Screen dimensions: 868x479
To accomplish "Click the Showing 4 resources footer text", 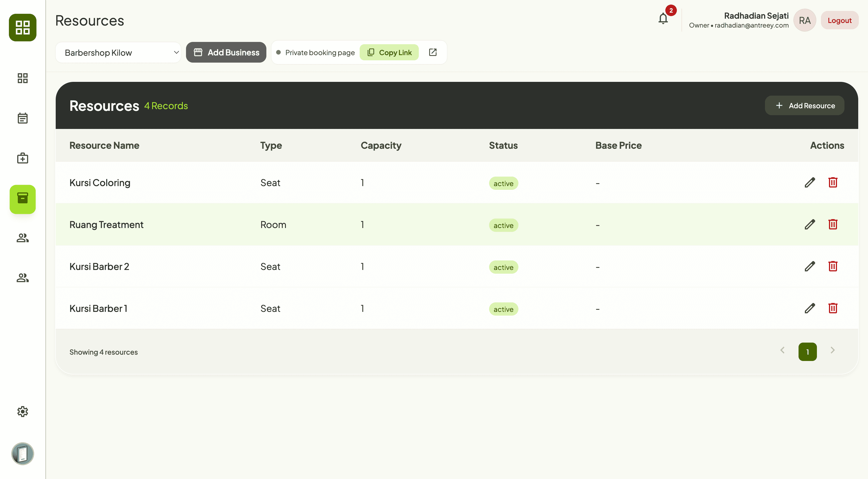I will (x=103, y=352).
